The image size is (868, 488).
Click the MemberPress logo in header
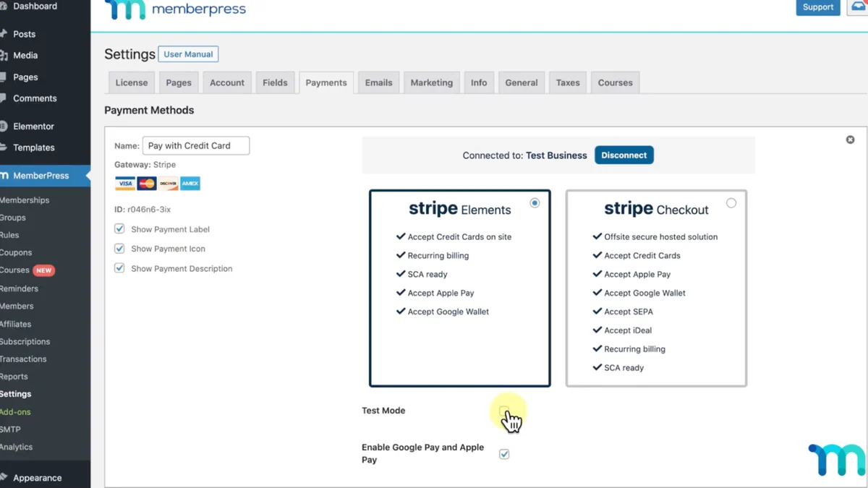[175, 10]
